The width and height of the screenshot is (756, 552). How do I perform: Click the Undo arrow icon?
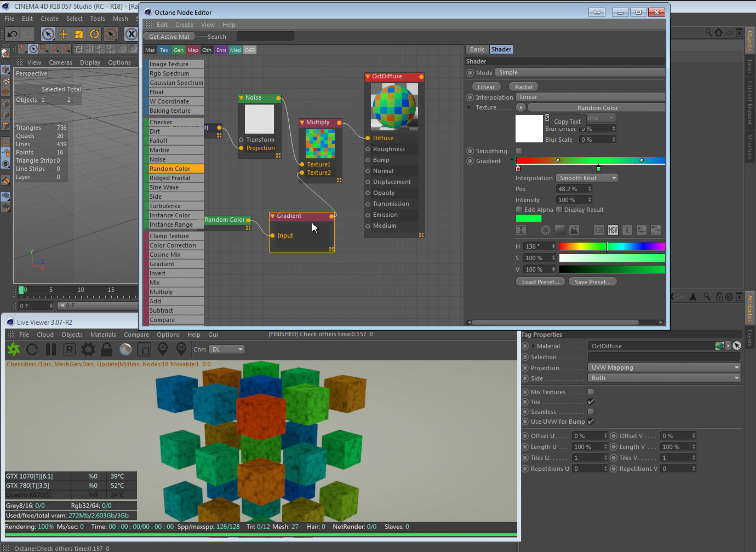click(13, 34)
